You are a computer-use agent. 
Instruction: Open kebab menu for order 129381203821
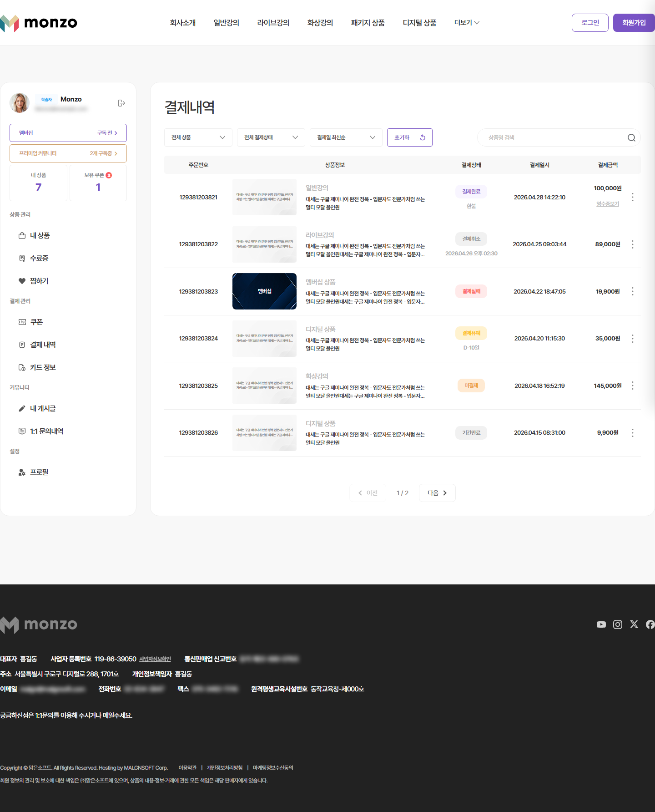(x=632, y=197)
